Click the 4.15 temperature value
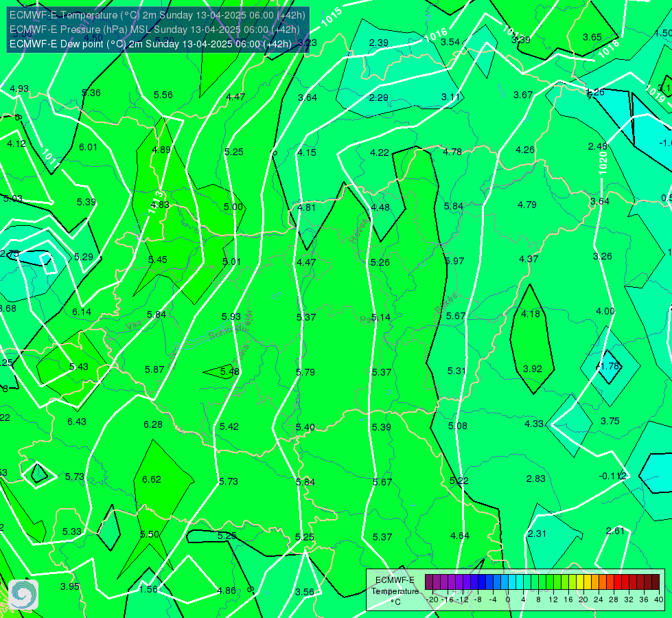 coord(307,152)
